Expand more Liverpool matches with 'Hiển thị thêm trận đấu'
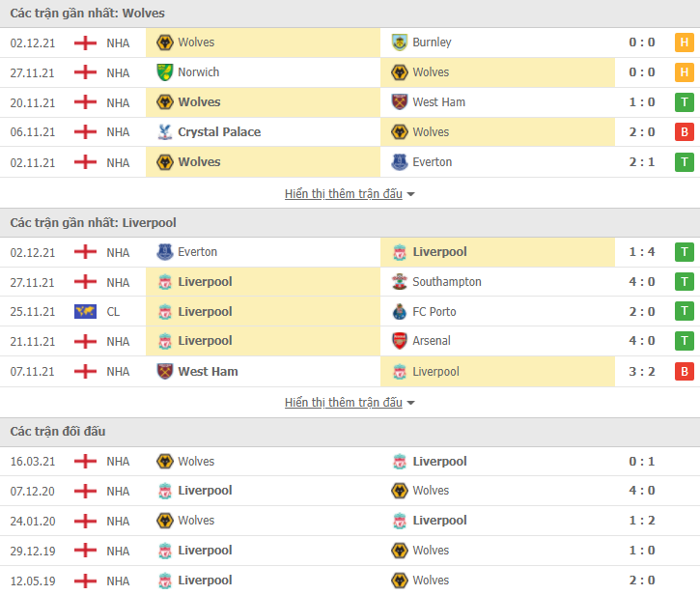Image resolution: width=700 pixels, height=595 pixels. point(344,403)
